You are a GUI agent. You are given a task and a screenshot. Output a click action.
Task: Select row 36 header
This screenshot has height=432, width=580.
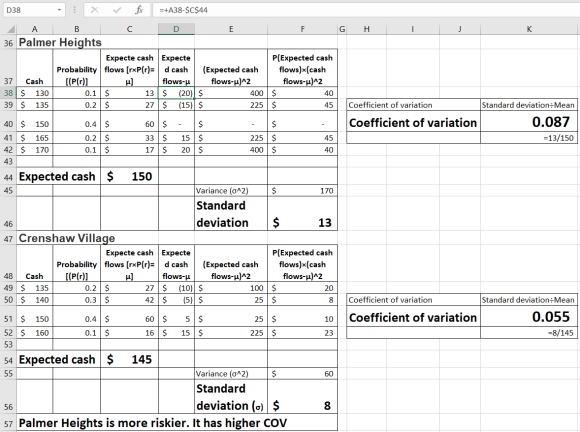[x=8, y=43]
